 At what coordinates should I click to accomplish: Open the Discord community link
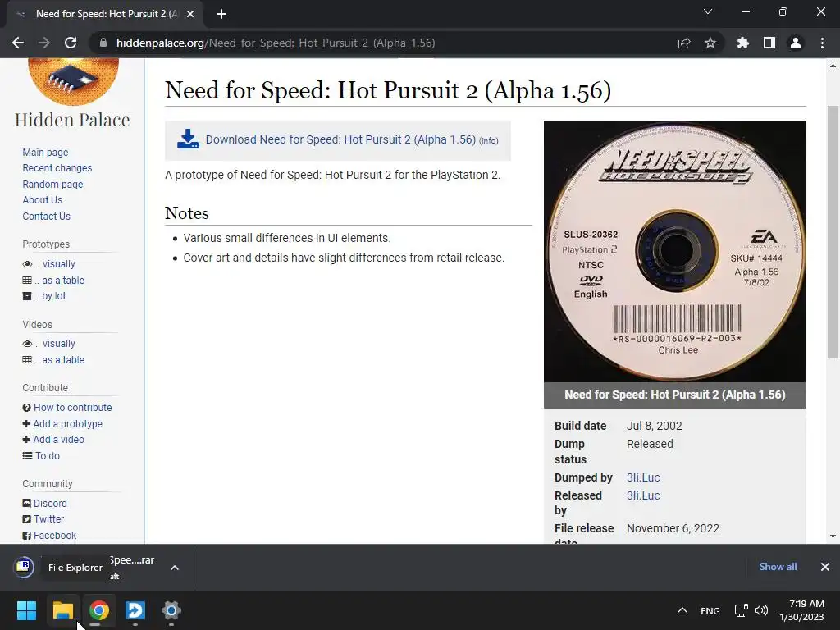pyautogui.click(x=50, y=504)
